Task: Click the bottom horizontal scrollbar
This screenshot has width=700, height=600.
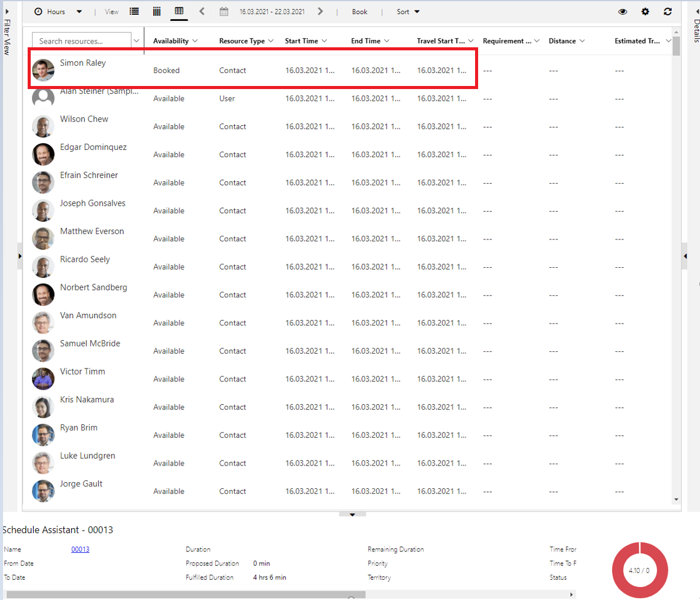Action: pos(186,594)
